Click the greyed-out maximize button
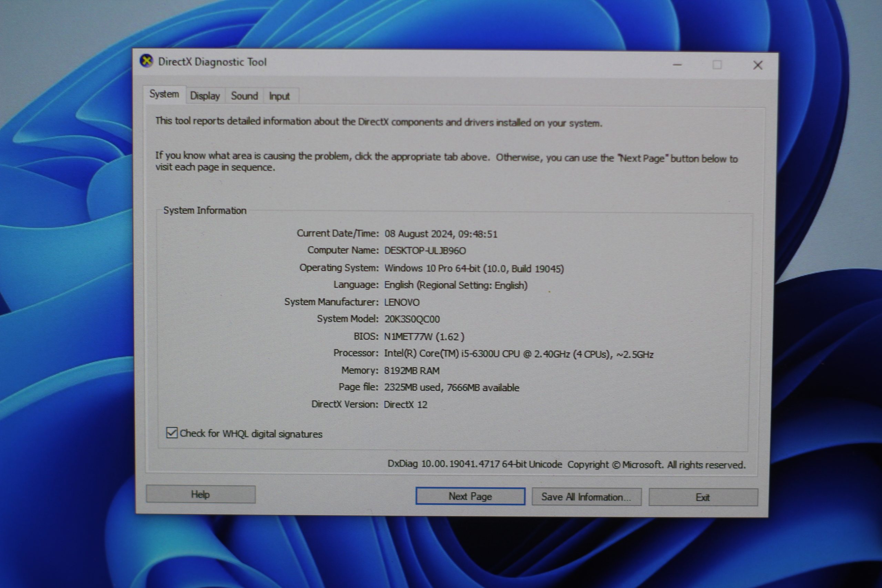882x588 pixels. coord(717,65)
